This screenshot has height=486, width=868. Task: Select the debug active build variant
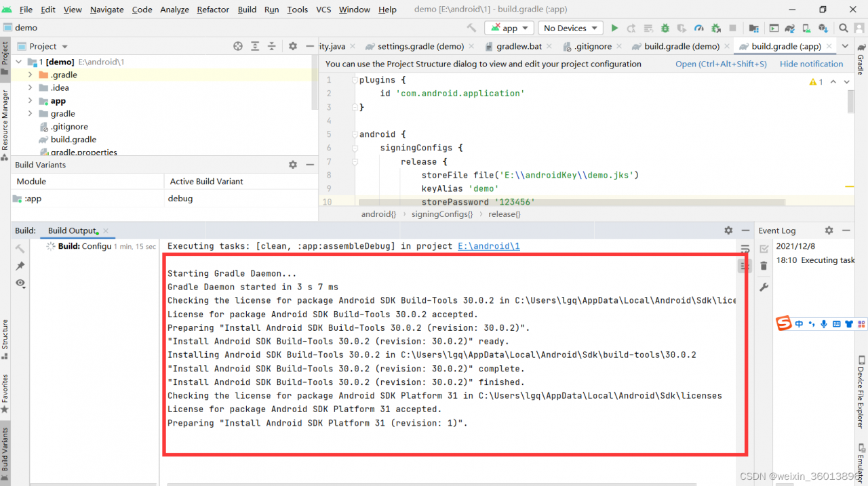240,199
